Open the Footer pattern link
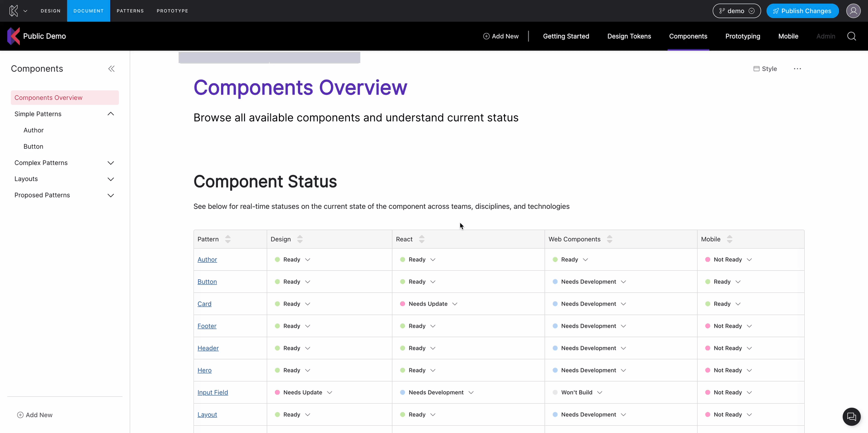Image resolution: width=868 pixels, height=433 pixels. point(207,326)
